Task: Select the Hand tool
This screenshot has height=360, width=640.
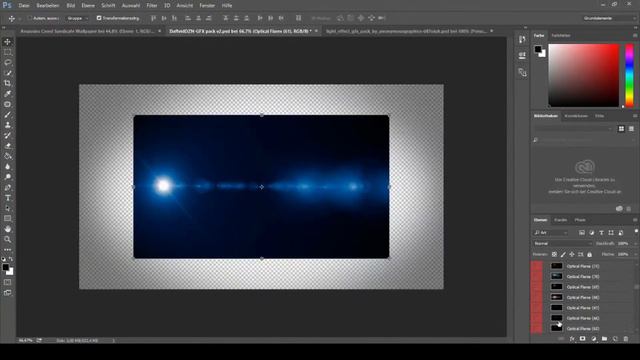Action: (7, 229)
